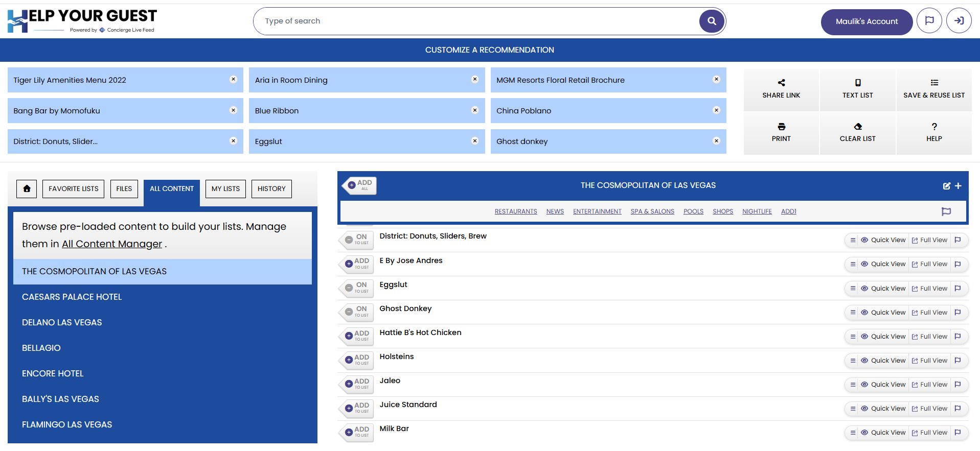Click the Clear List eraser icon
This screenshot has height=451, width=980.
[x=857, y=127]
